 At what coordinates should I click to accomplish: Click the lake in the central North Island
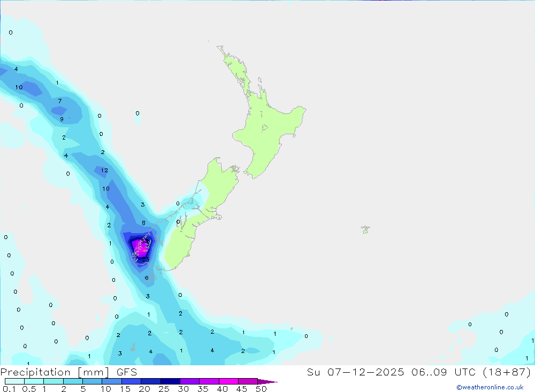[x=264, y=128]
